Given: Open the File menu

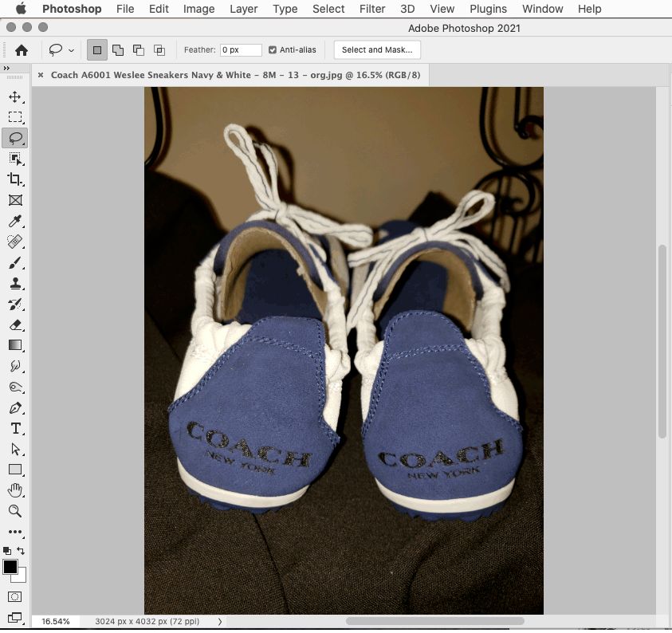Looking at the screenshot, I should 125,9.
